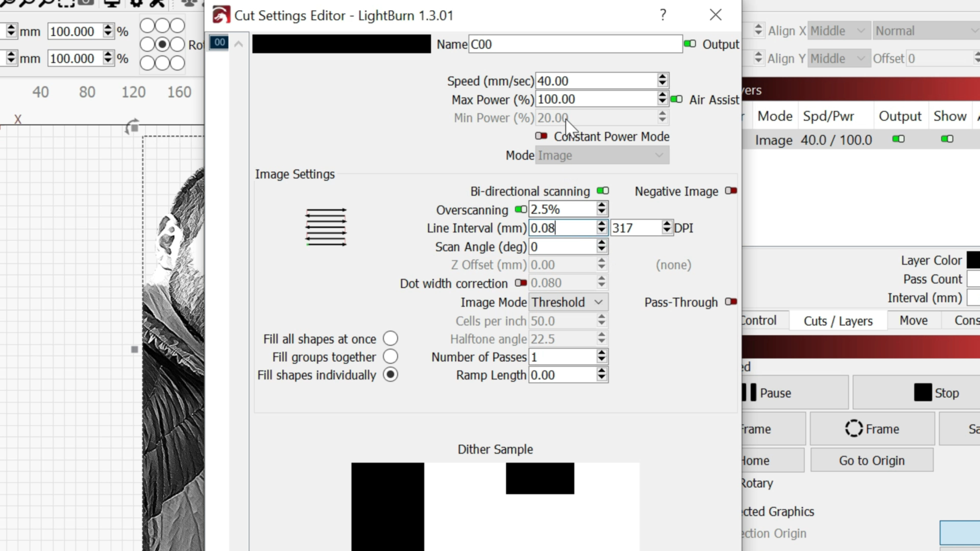Select the 00 layer swatch in list
This screenshot has height=551, width=980.
(x=219, y=42)
